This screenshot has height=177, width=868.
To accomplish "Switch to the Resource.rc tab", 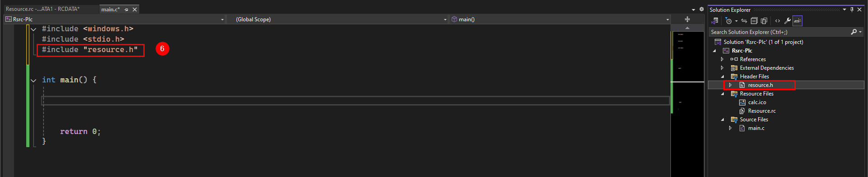I will point(42,9).
